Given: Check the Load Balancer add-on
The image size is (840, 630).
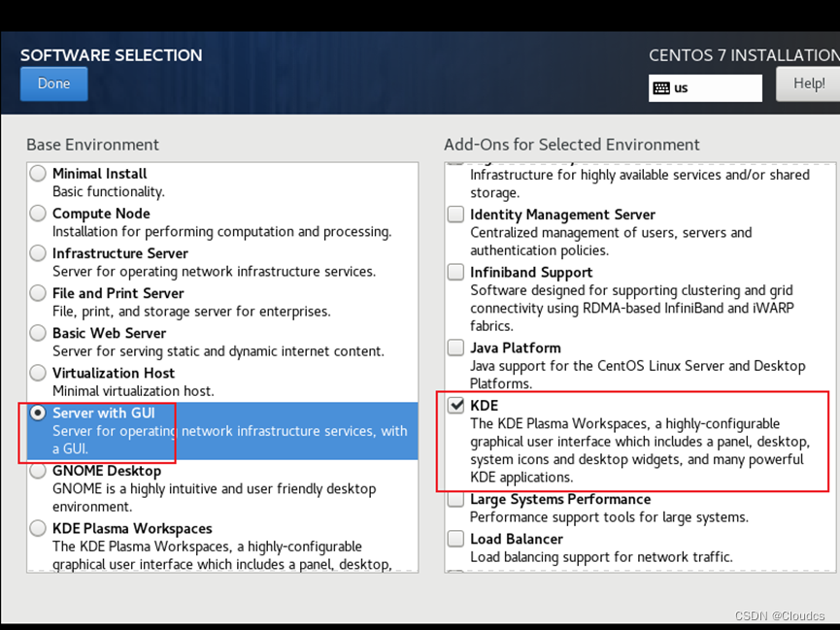Looking at the screenshot, I should click(454, 538).
